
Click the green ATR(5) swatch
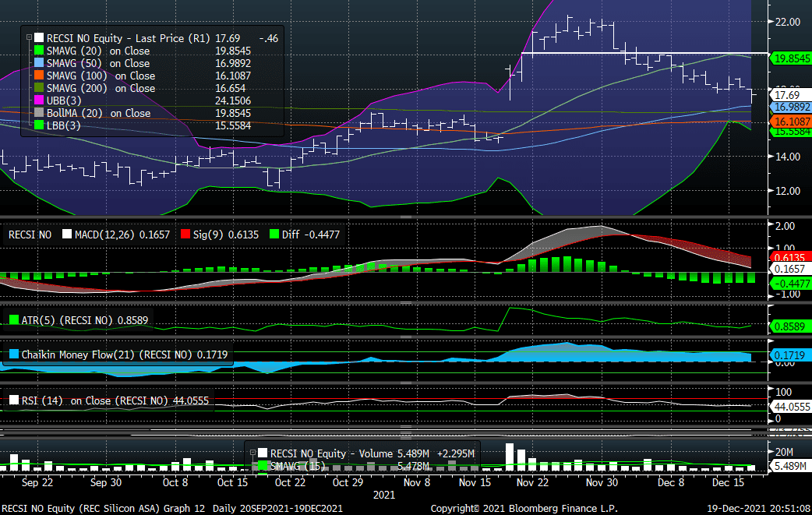point(14,320)
